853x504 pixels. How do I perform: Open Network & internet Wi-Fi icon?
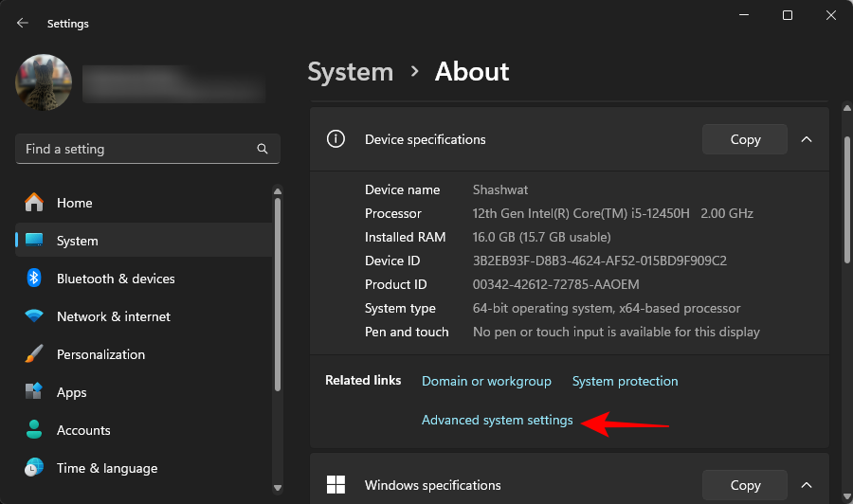tap(34, 316)
